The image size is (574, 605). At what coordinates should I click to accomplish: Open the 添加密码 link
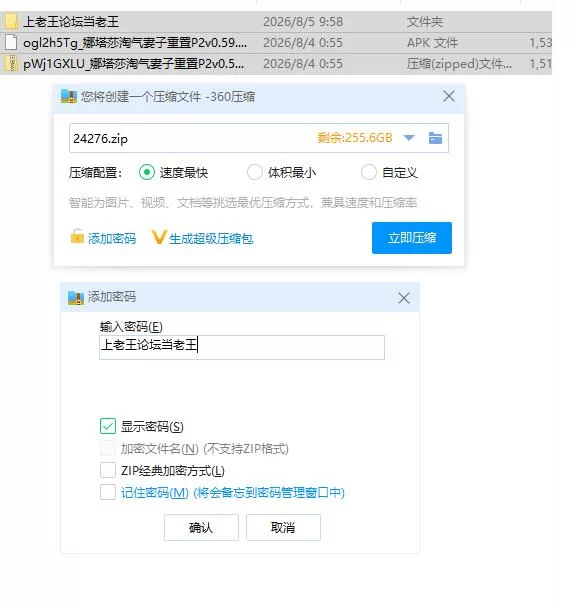click(112, 238)
